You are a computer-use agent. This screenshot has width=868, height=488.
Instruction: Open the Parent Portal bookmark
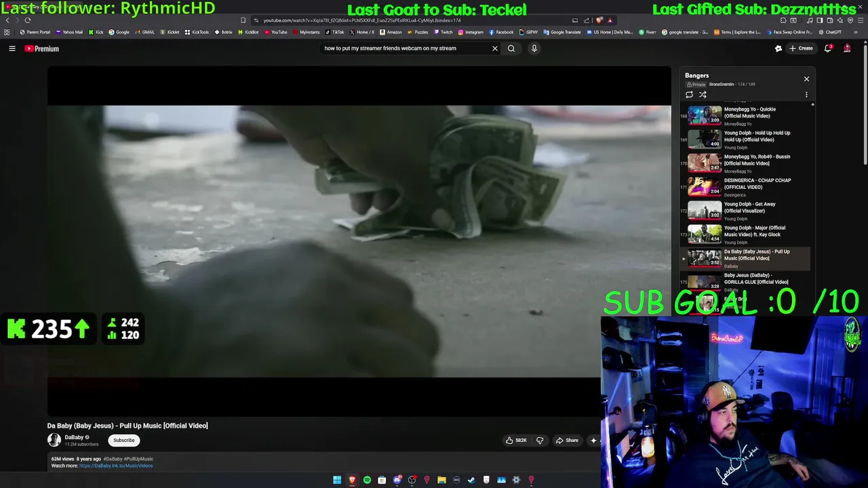coord(35,32)
